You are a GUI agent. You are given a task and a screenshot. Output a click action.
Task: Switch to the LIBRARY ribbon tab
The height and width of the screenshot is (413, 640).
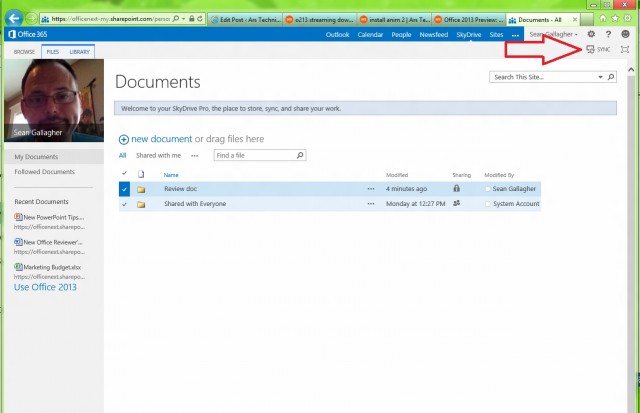click(x=79, y=52)
